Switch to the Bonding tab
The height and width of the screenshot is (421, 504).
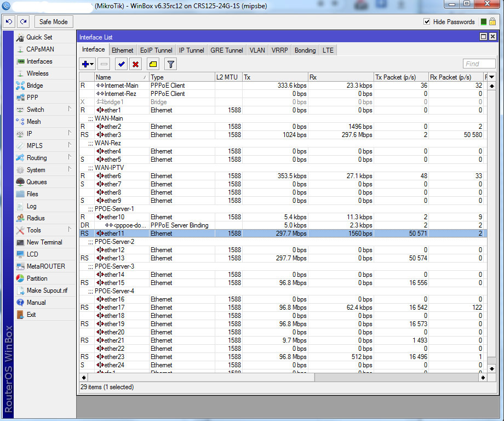[305, 50]
